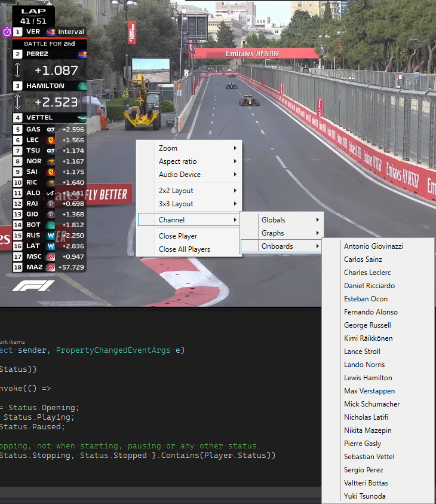Expand arrow next to Graphs

coord(318,233)
